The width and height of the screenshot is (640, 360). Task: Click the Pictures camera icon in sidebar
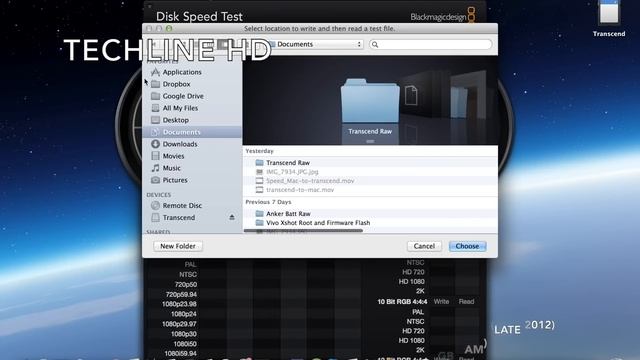[x=155, y=180]
